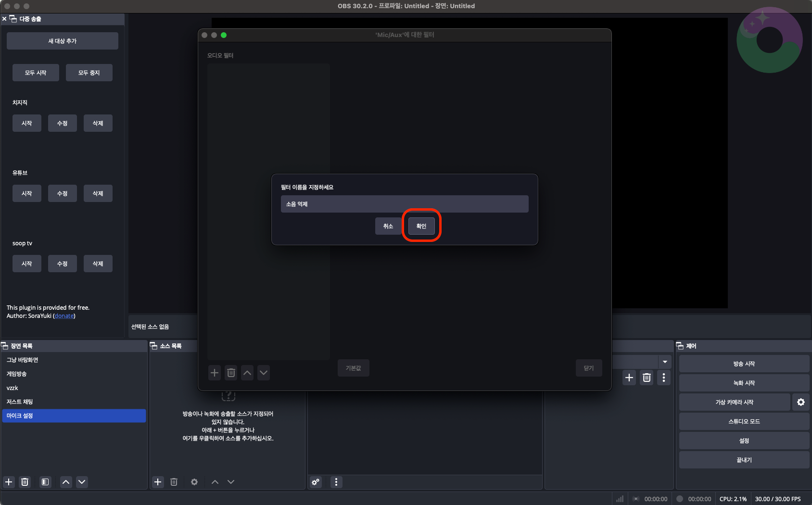This screenshot has height=505, width=812.
Task: Pop out the 소스 목록 dock icon
Action: point(153,346)
